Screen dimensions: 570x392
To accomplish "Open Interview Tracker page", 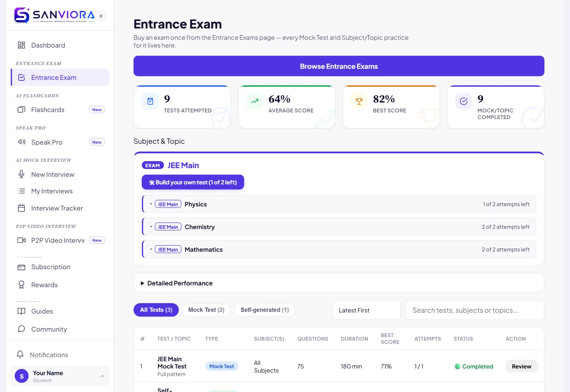I will tap(60, 208).
